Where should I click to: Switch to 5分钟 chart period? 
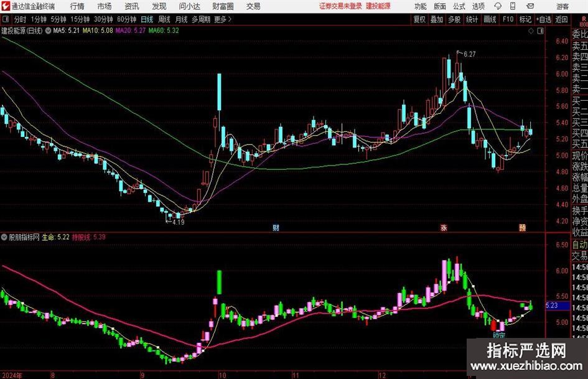pos(58,19)
